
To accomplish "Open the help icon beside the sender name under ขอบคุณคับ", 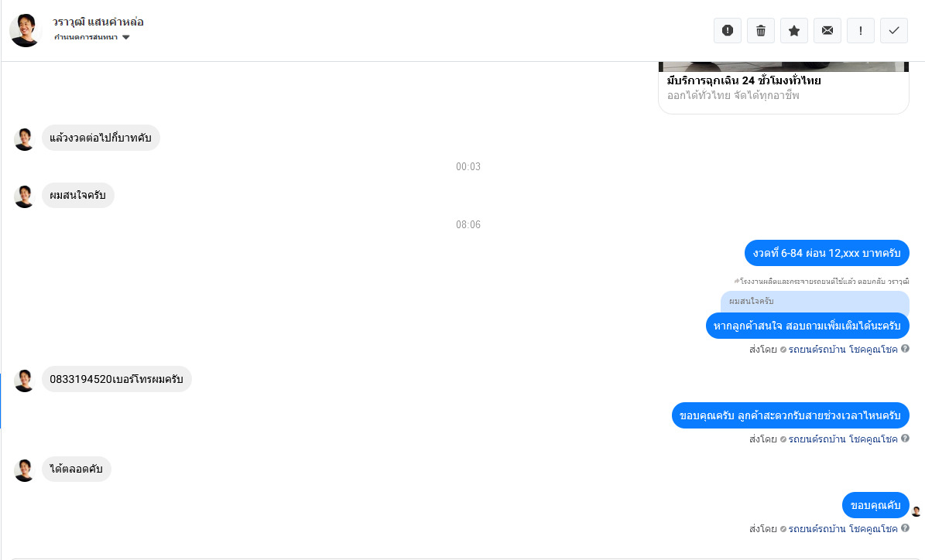I will (905, 528).
